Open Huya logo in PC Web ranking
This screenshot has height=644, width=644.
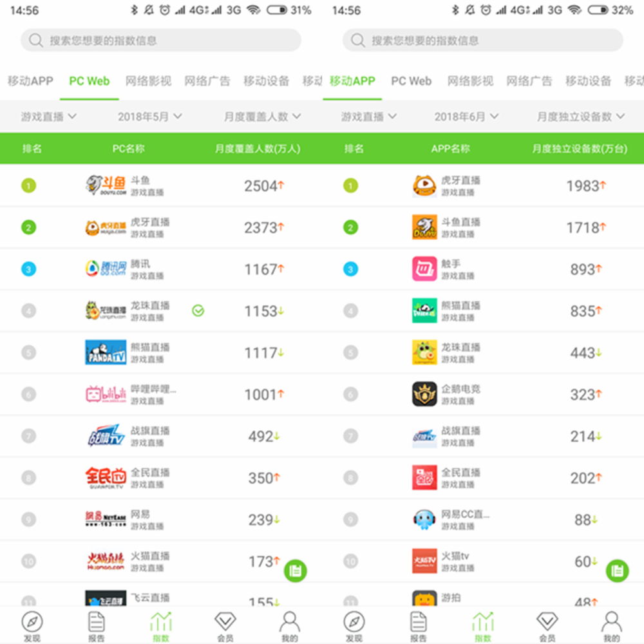(x=106, y=227)
